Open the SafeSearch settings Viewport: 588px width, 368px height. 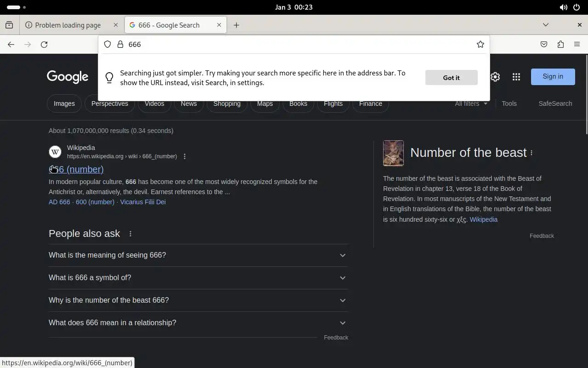tap(555, 103)
